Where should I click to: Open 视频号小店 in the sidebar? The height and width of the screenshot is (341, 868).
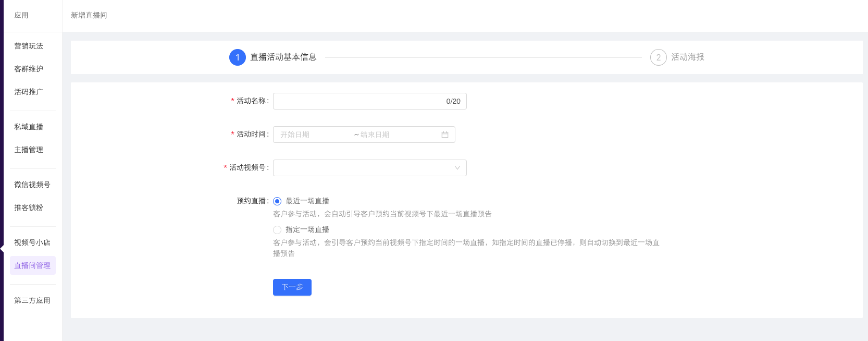[x=32, y=243]
